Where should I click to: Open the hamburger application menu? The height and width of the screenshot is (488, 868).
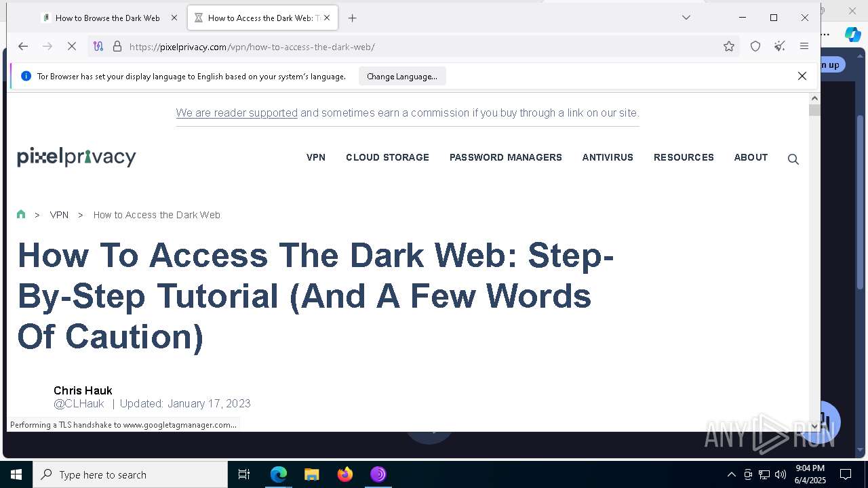pyautogui.click(x=804, y=46)
